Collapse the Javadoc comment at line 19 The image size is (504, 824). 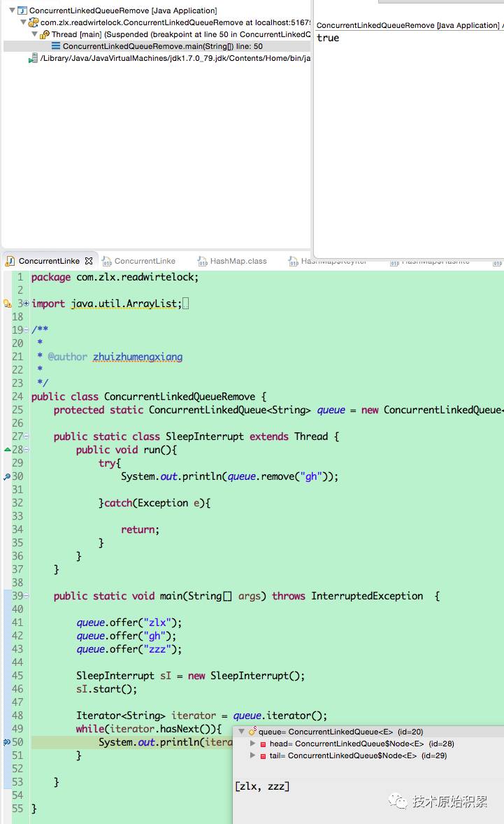tap(27, 330)
